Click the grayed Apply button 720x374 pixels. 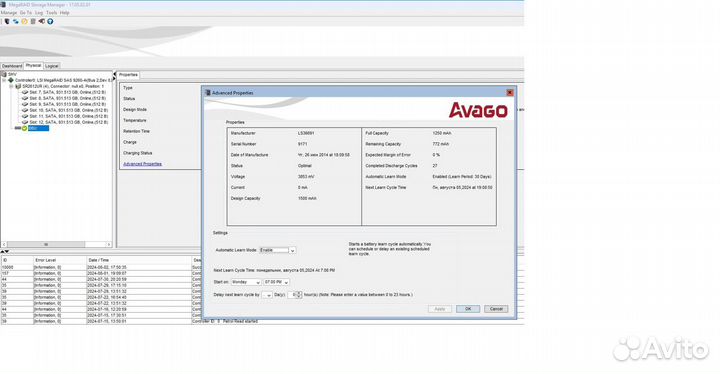click(x=440, y=309)
